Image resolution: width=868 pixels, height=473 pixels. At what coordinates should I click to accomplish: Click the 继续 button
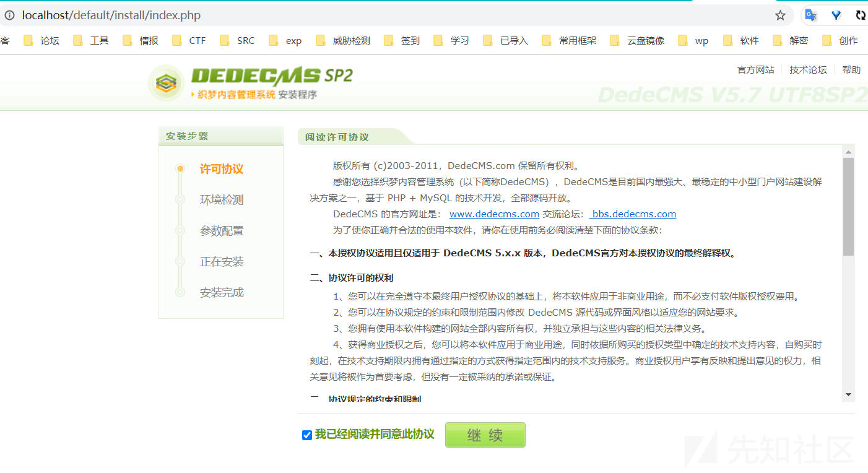click(x=485, y=435)
